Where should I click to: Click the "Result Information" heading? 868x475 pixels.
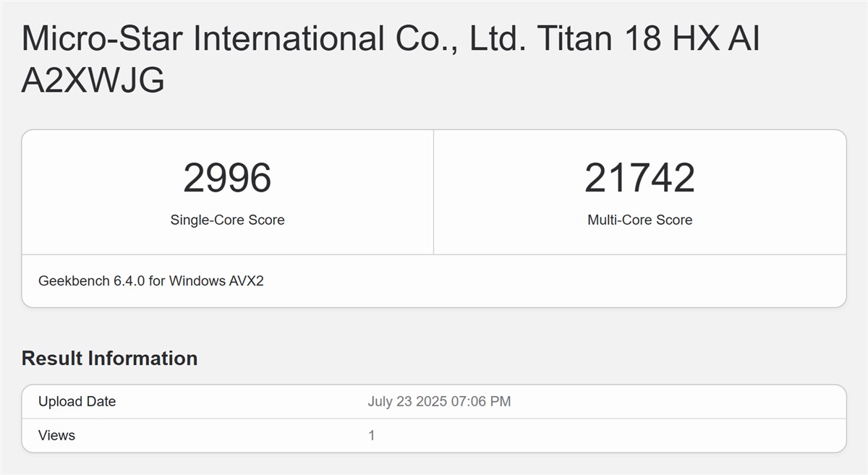tap(109, 359)
